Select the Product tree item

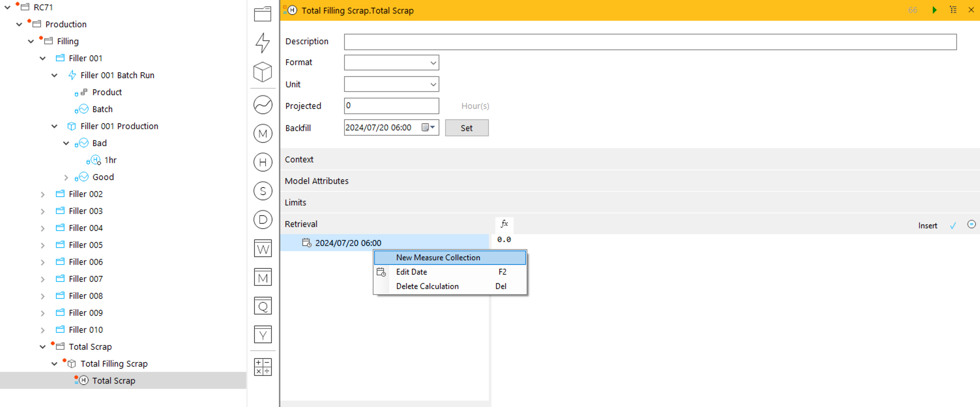click(107, 92)
